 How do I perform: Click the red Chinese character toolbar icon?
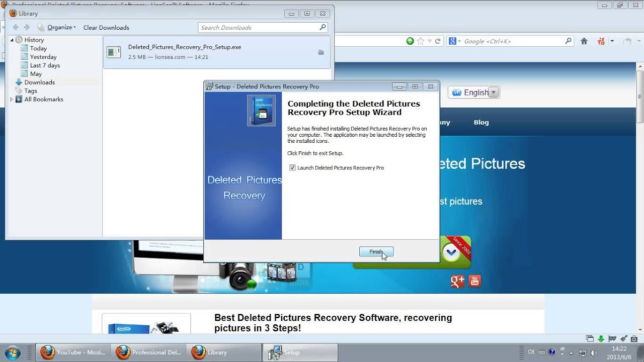point(601,41)
